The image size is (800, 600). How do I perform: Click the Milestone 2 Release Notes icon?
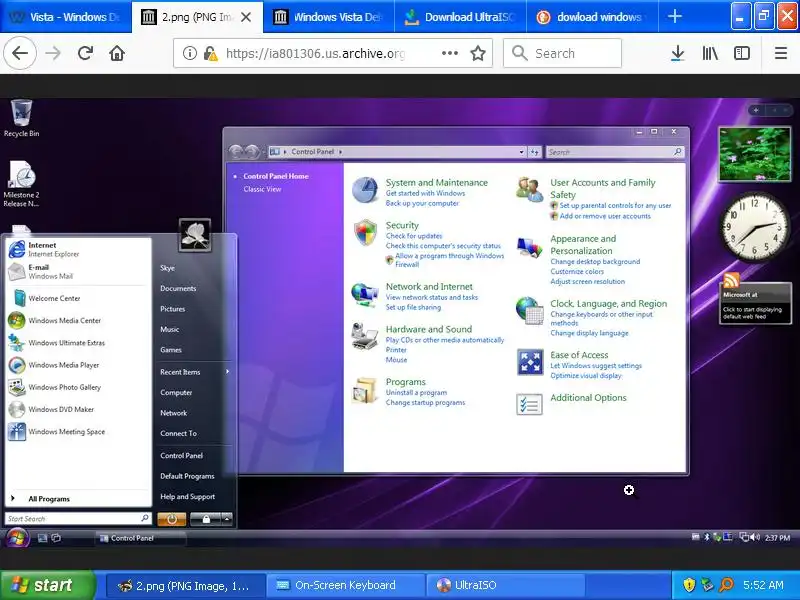pyautogui.click(x=21, y=184)
